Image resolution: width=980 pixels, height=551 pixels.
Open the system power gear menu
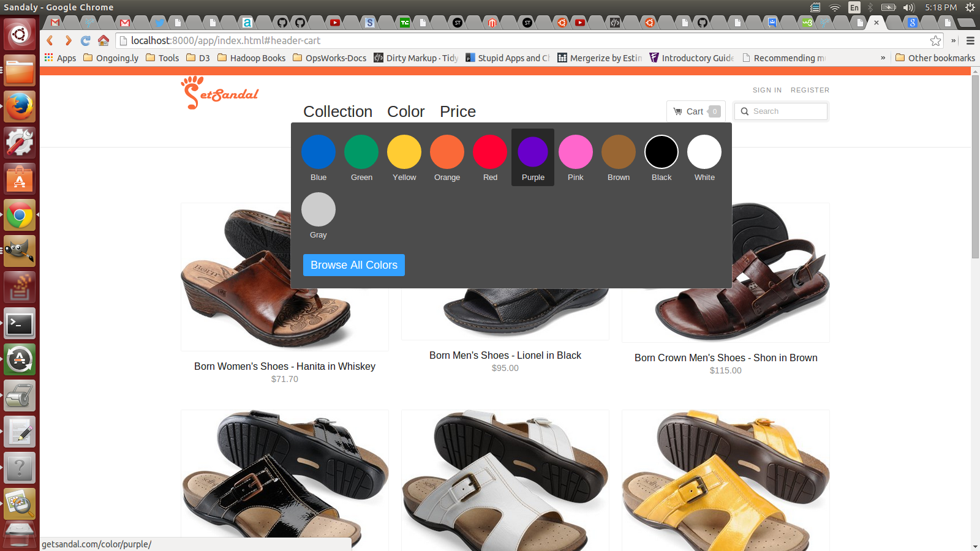[x=970, y=7]
